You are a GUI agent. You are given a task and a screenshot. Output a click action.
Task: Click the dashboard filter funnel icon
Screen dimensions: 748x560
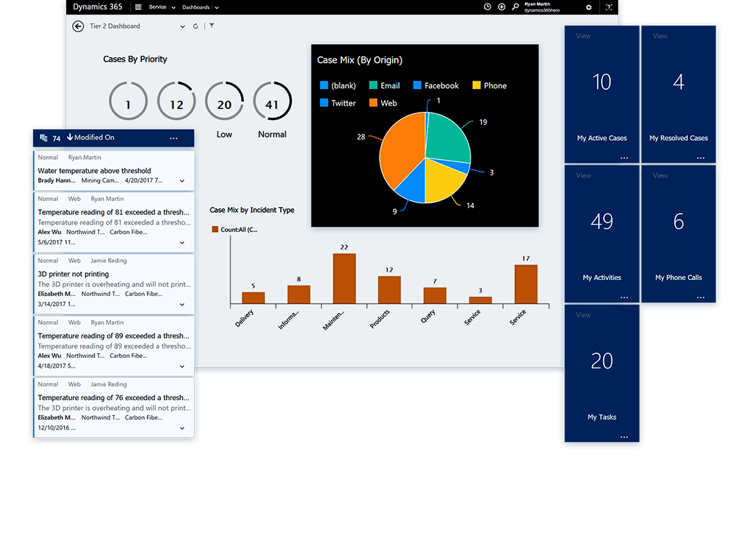[212, 26]
